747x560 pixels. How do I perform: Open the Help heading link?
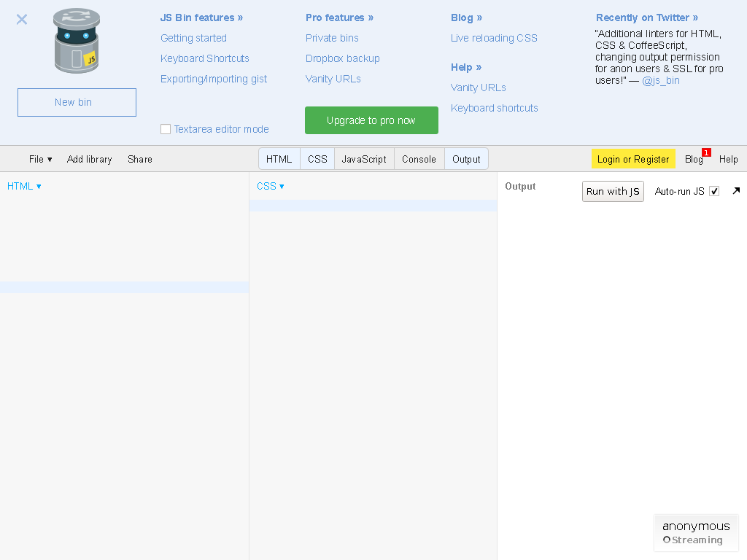(x=466, y=67)
